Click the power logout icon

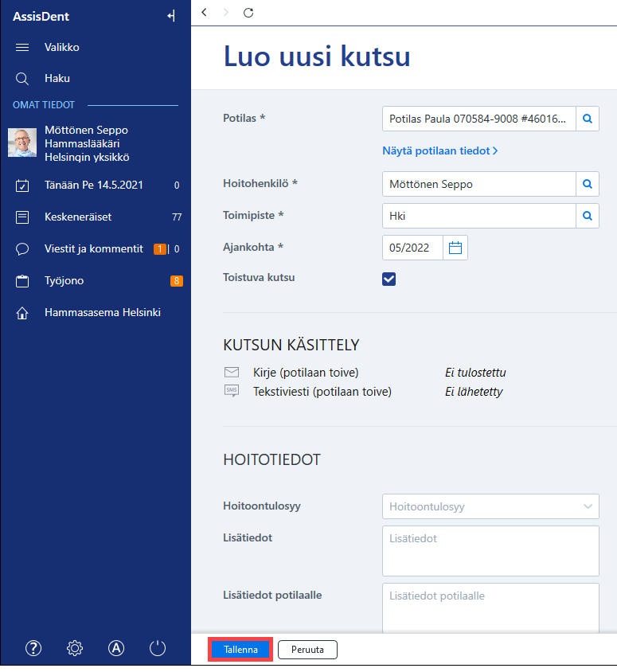[158, 648]
